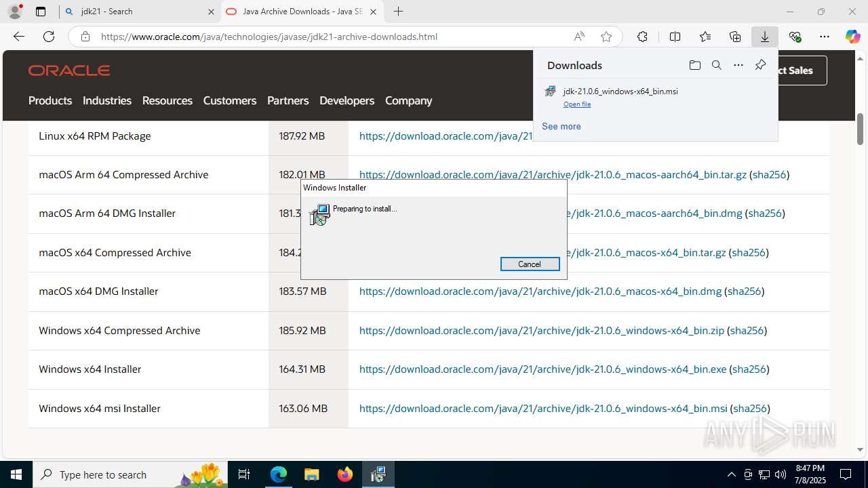
Task: Open sha256 for Windows x64 Installer
Action: pyautogui.click(x=749, y=369)
